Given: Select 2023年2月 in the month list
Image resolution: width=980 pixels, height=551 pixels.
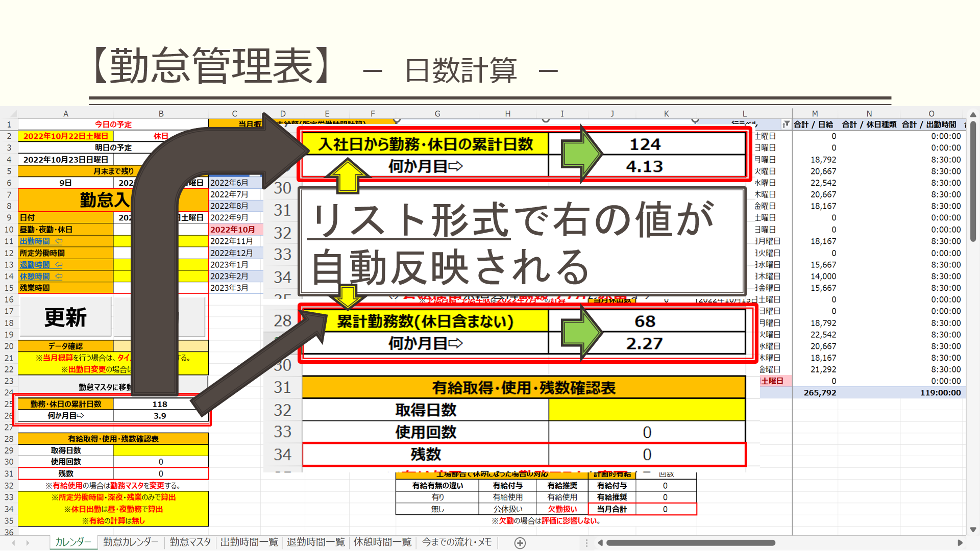Looking at the screenshot, I should (236, 276).
